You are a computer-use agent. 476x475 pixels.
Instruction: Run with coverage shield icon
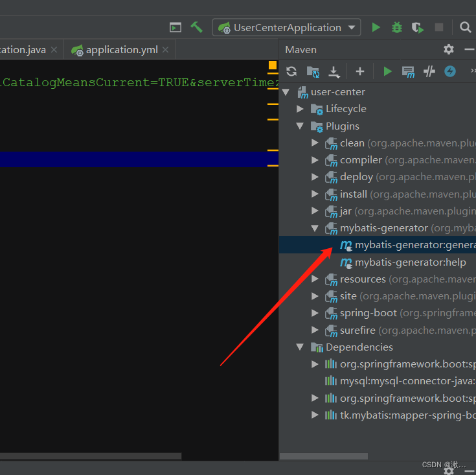[x=418, y=28]
